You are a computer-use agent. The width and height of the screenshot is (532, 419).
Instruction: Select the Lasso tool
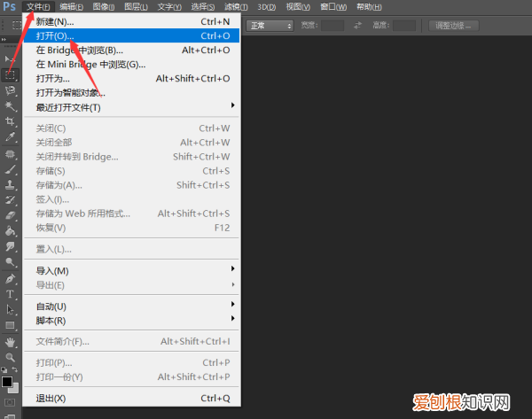click(11, 90)
